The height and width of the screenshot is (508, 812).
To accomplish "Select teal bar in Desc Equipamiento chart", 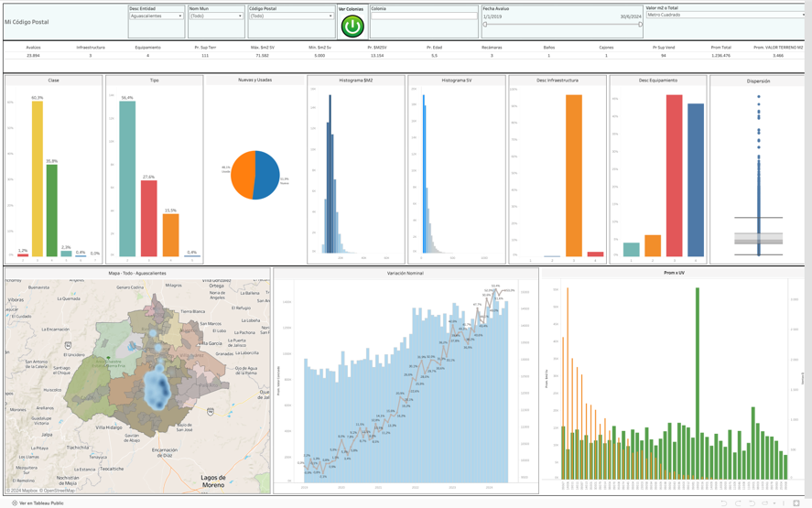I will click(x=632, y=250).
